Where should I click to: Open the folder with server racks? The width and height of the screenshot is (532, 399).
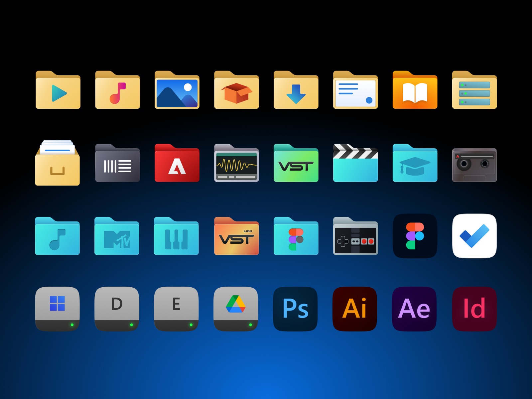click(475, 90)
